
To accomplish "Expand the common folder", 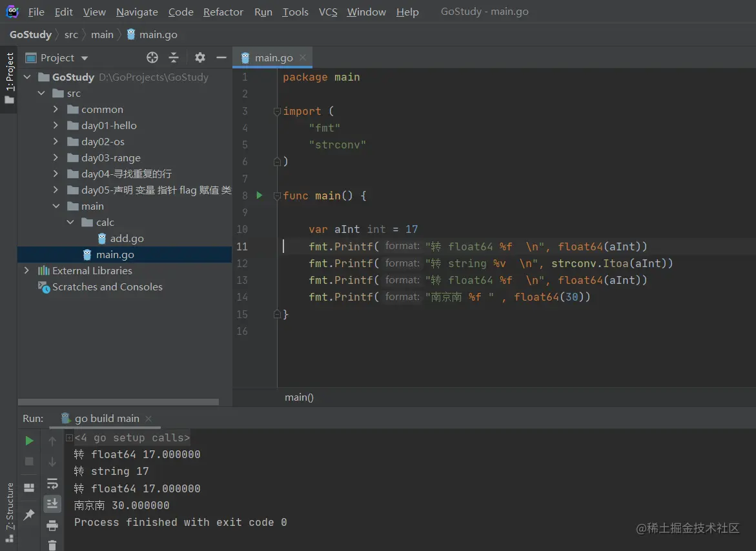I will pyautogui.click(x=56, y=109).
